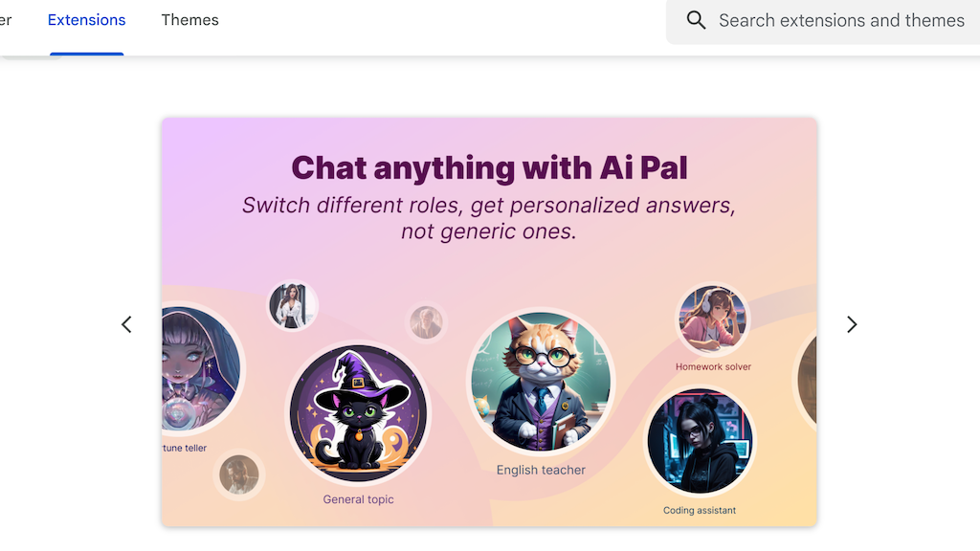
Task: Click the "Chat anything with Ai Pal" headline
Action: (489, 167)
